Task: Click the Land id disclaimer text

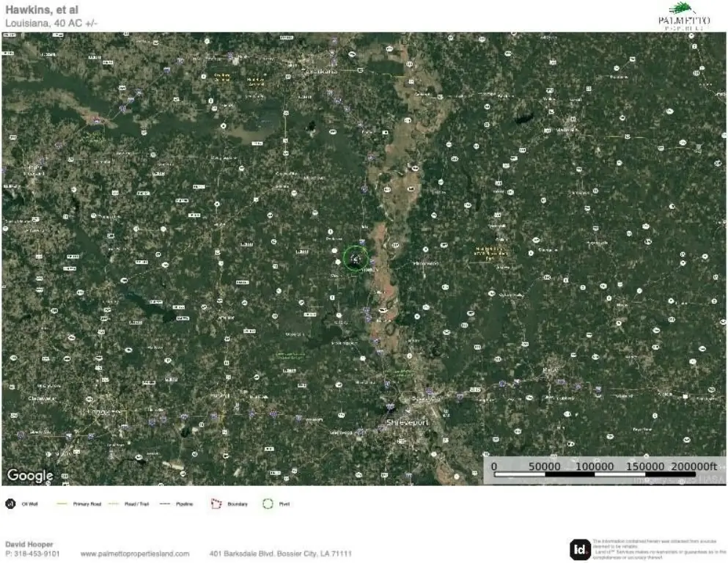Action: 659,549
